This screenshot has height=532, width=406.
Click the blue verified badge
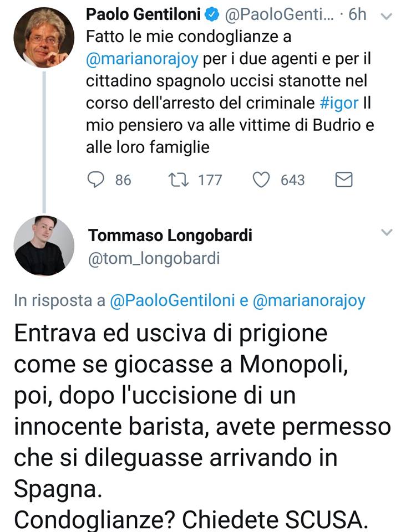(x=216, y=14)
